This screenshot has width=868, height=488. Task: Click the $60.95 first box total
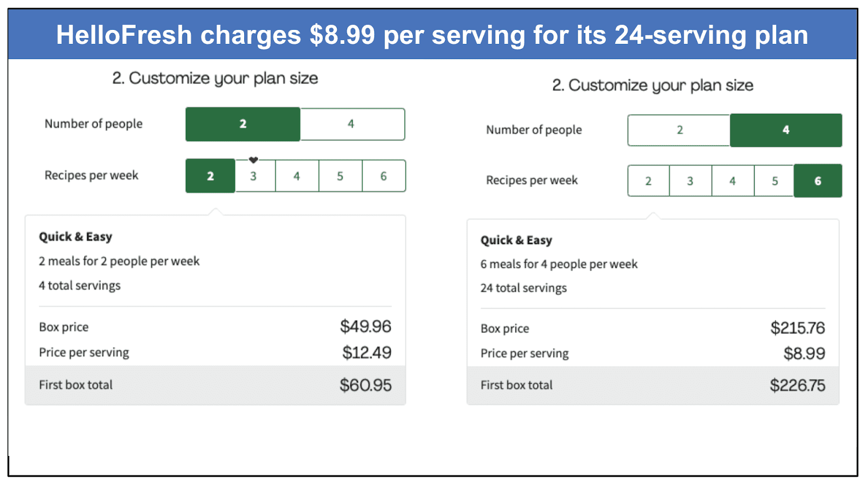(366, 385)
